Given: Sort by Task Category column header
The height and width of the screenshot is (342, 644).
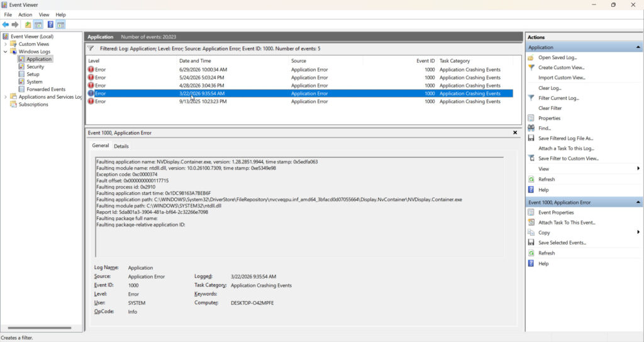Looking at the screenshot, I should point(475,61).
